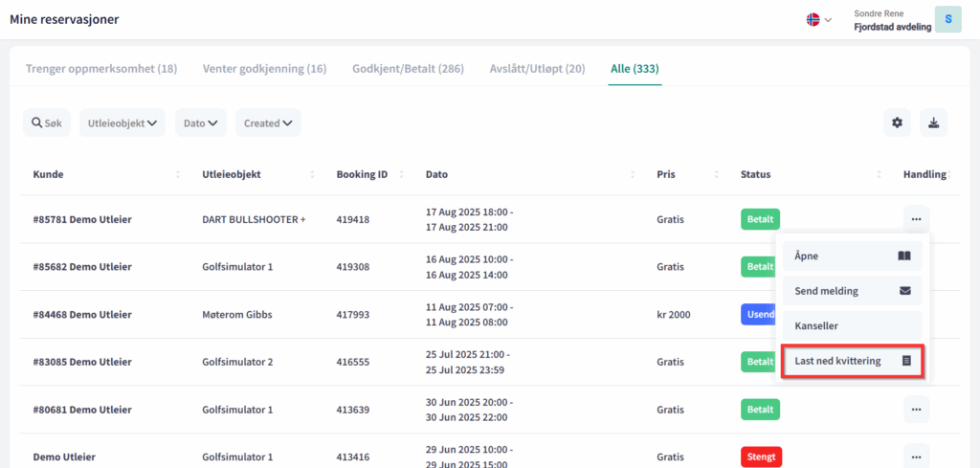
Task: Click the user avatar S
Action: [x=947, y=19]
